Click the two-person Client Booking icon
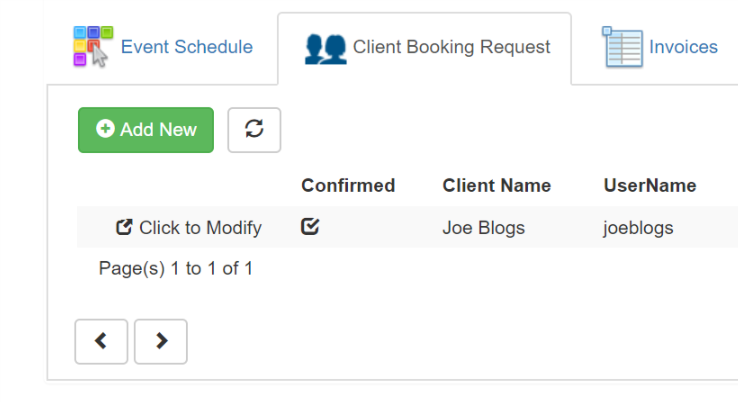738x402 pixels. click(x=325, y=48)
